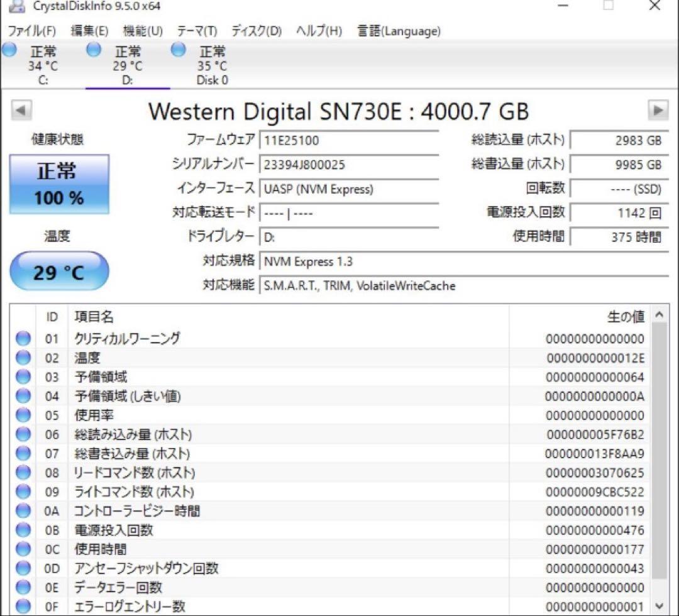Screen dimensions: 679x616
Task: Open the テーマ(T) menu
Action: (x=197, y=31)
